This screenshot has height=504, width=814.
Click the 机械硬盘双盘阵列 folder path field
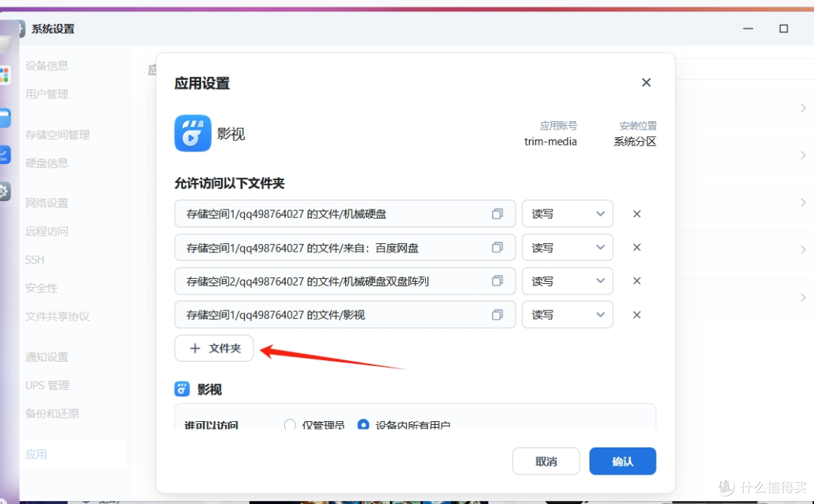[x=344, y=281]
